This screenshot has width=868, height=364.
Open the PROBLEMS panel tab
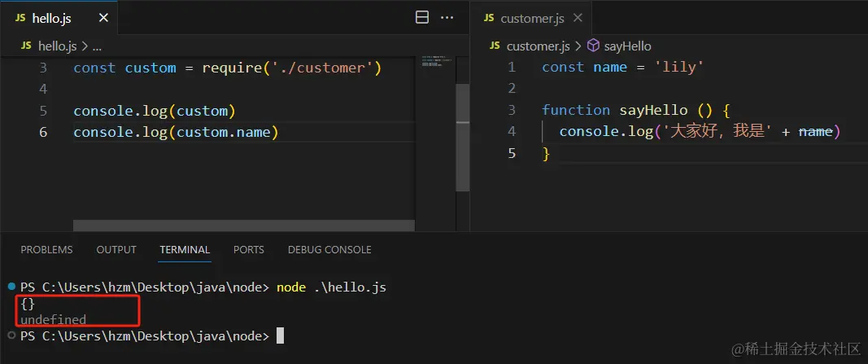tap(46, 250)
